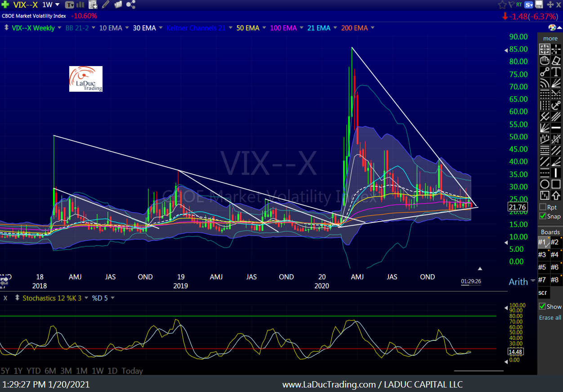Select the circle ellipse drawing tool
Viewport: 563px width, 392px height.
[x=545, y=184]
